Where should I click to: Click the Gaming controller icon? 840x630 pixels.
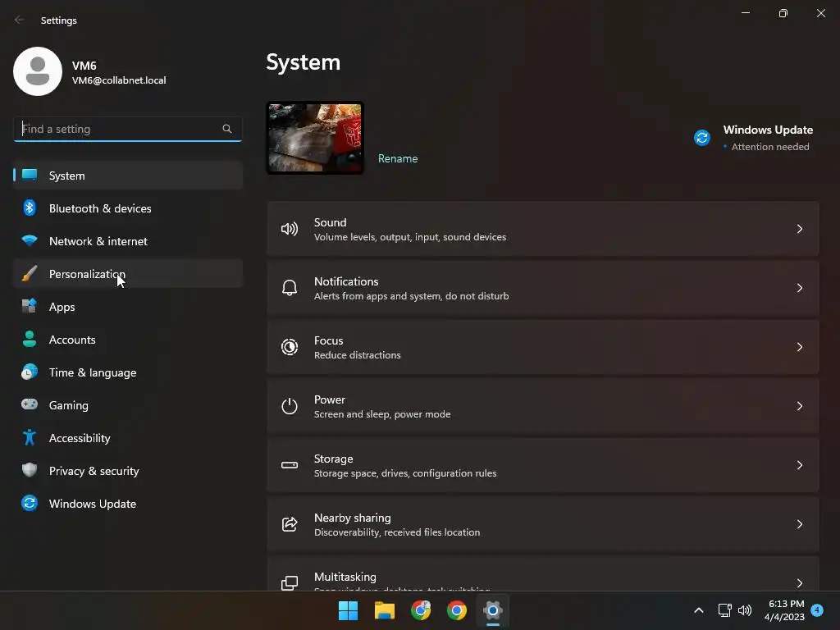pos(30,404)
